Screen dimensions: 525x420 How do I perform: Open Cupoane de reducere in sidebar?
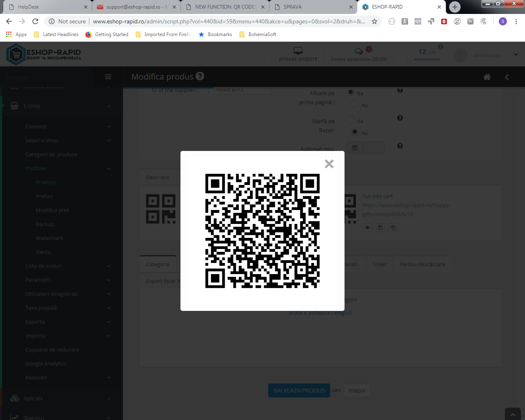[x=52, y=350]
